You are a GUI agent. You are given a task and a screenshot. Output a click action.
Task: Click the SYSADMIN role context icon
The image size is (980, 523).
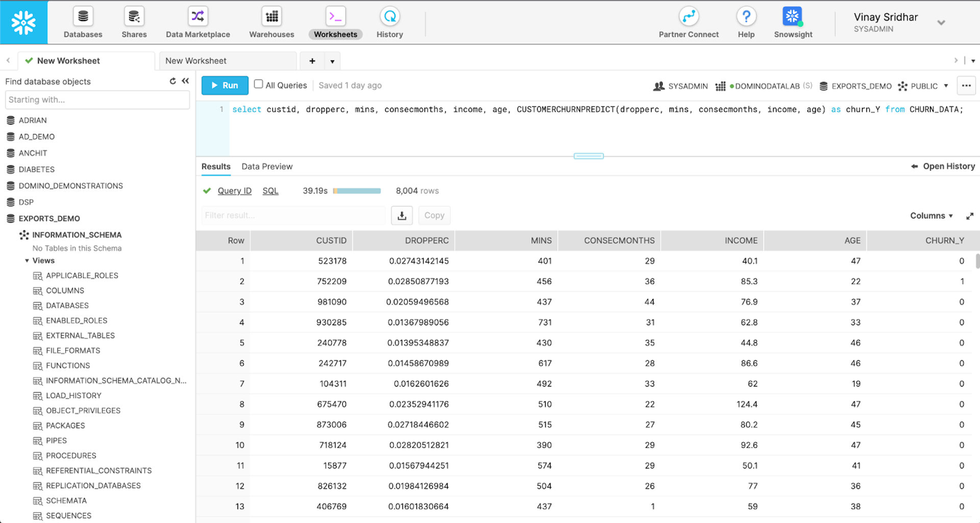coord(658,86)
